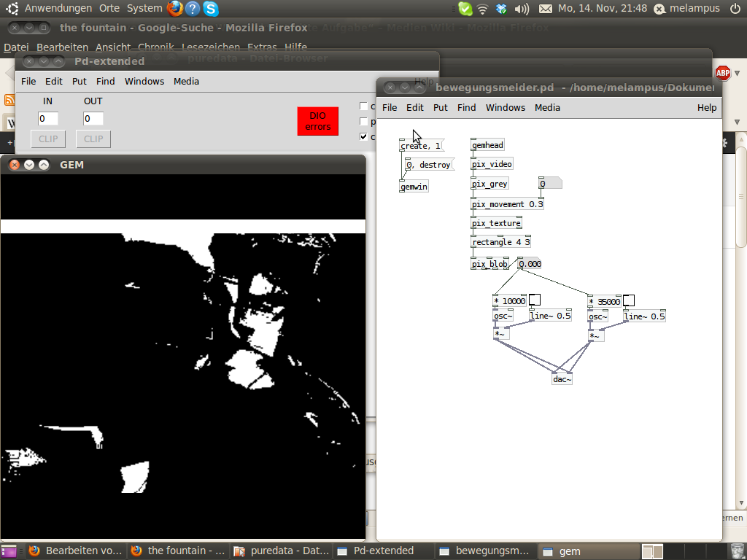Open the mail envelope indicator
The height and width of the screenshot is (560, 747).
click(546, 9)
